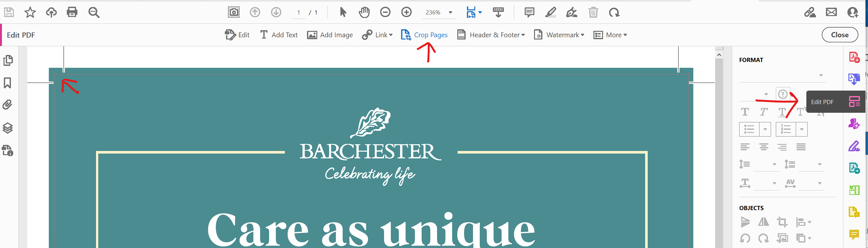868x248 pixels.
Task: Open the Layers panel
Action: point(8,128)
